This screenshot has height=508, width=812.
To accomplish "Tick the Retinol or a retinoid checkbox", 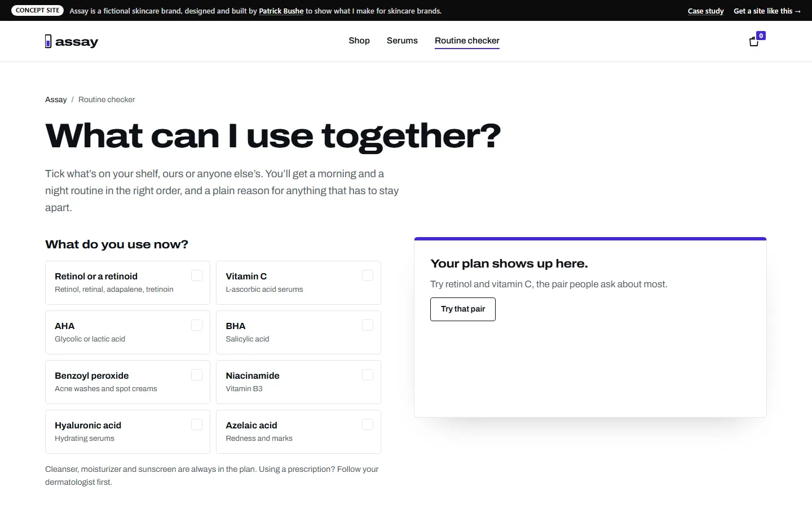I will (x=197, y=275).
